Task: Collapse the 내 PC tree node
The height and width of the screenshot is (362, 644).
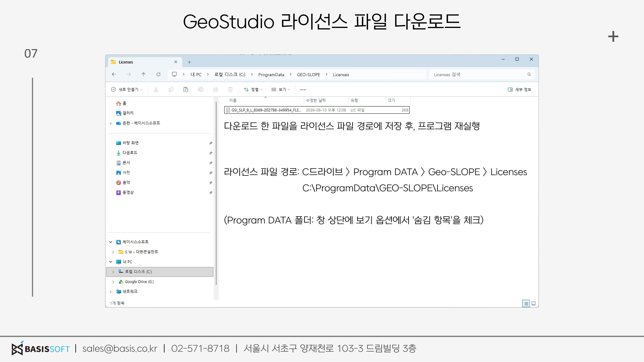Action: (111, 262)
